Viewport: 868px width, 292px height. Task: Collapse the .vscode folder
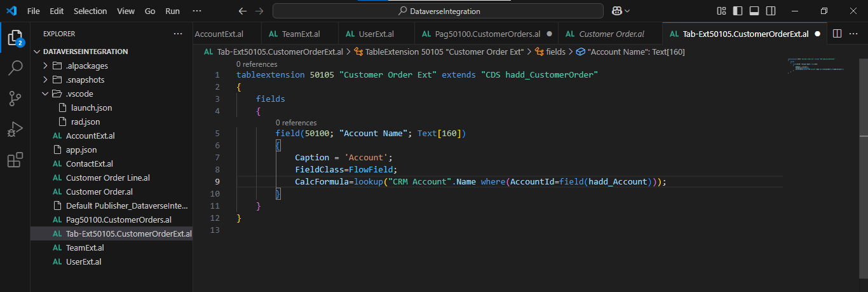(x=45, y=94)
